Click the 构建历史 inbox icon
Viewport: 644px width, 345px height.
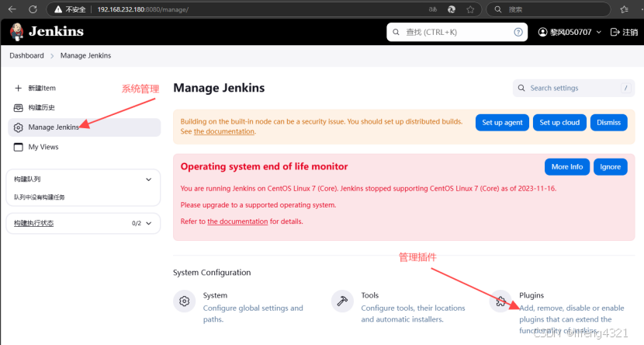[18, 108]
